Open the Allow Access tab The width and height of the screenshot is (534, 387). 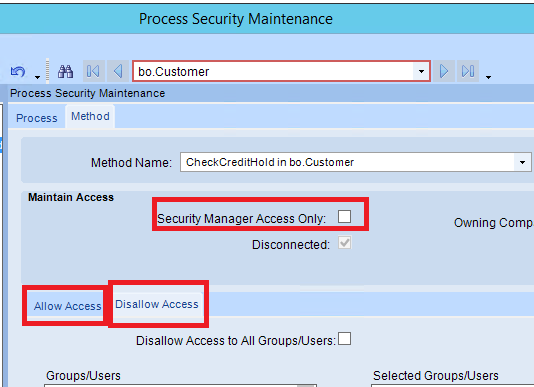point(67,306)
